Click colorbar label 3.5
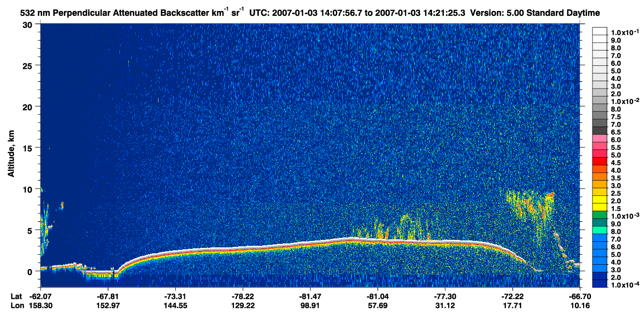The image size is (644, 330). click(617, 178)
